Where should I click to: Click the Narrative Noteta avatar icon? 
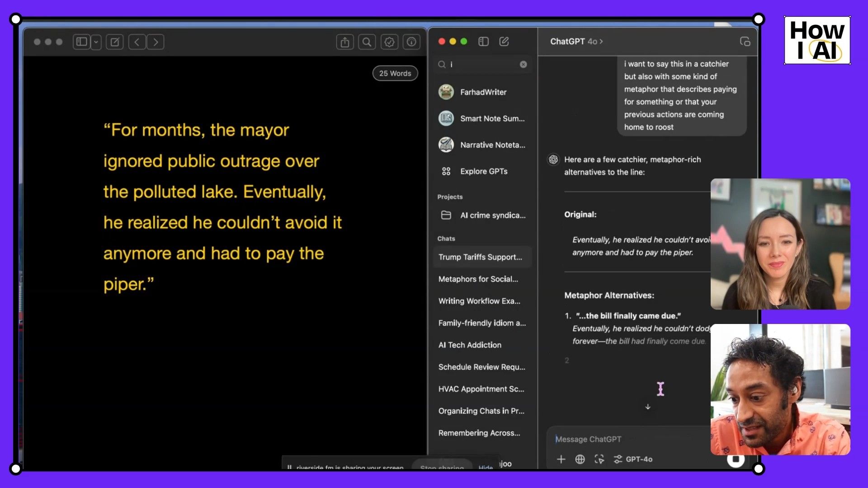(x=446, y=145)
